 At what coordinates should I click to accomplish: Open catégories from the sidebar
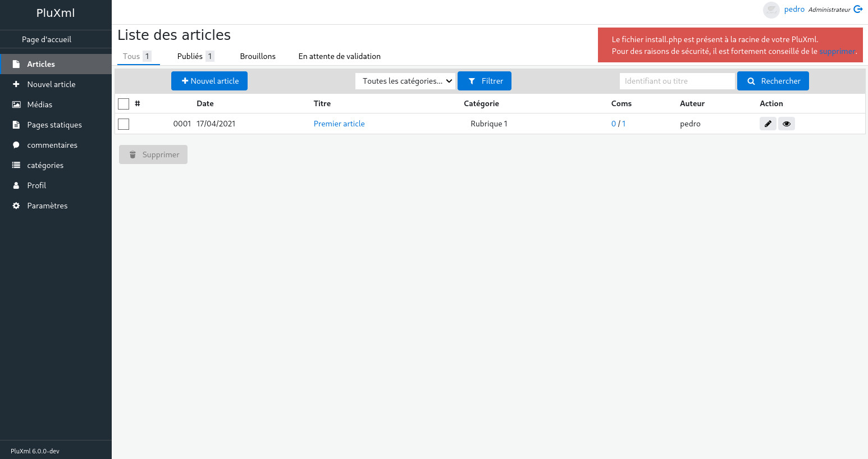point(45,165)
